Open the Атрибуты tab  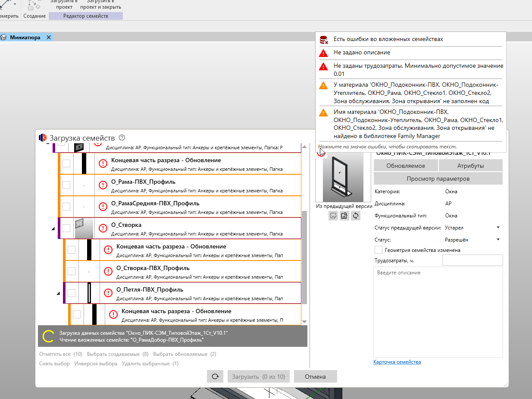point(470,166)
